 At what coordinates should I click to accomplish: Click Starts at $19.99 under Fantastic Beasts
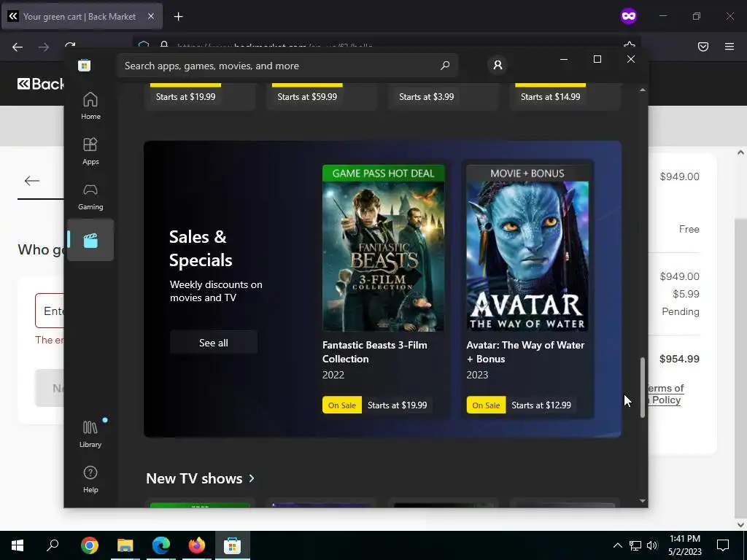tap(397, 405)
